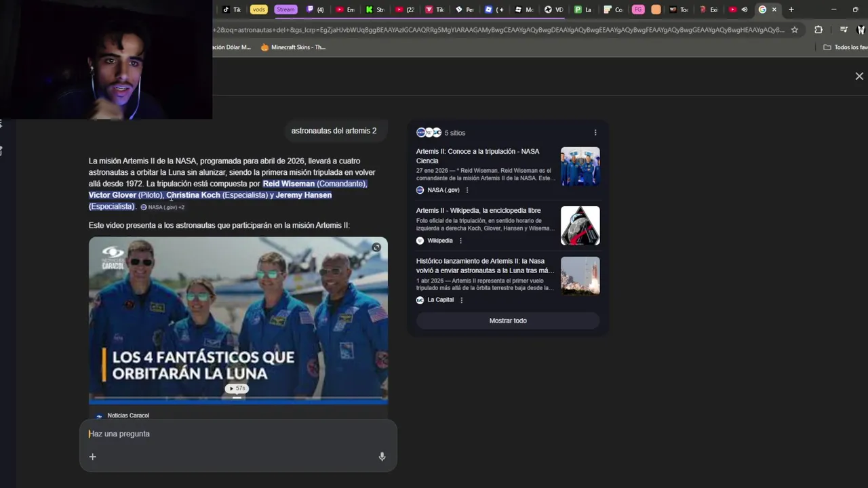Open the media control icon in toolbar
868x488 pixels.
pyautogui.click(x=844, y=30)
